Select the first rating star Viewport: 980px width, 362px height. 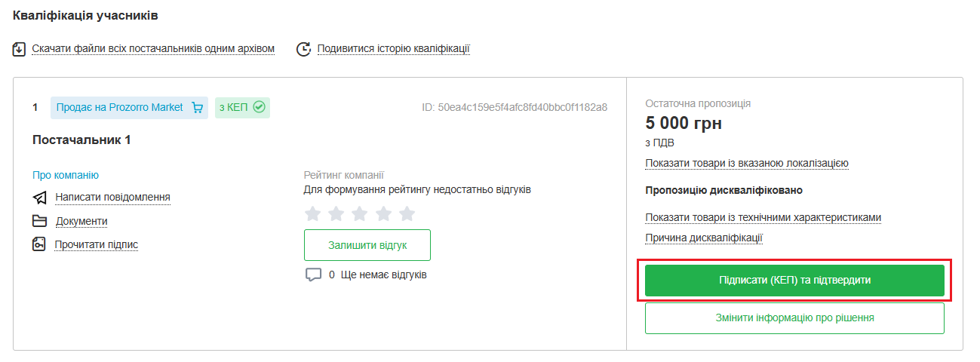(x=313, y=213)
